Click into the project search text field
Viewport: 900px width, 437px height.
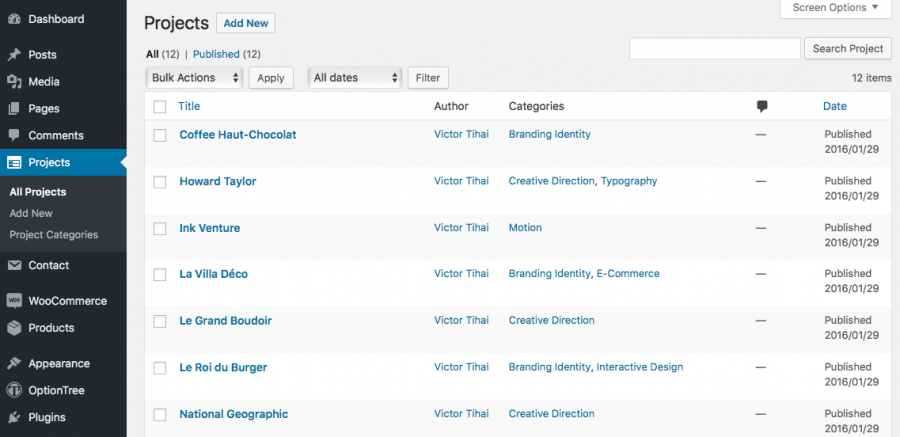point(715,48)
